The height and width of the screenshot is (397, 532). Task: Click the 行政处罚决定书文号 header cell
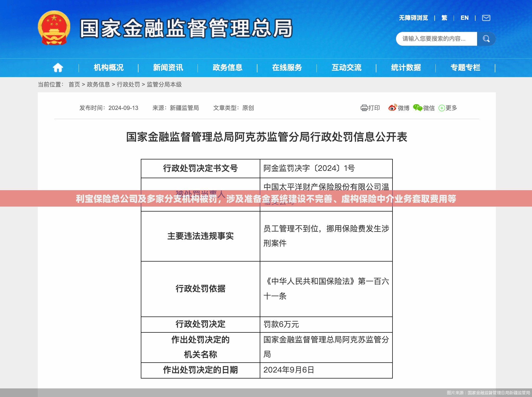coord(200,168)
